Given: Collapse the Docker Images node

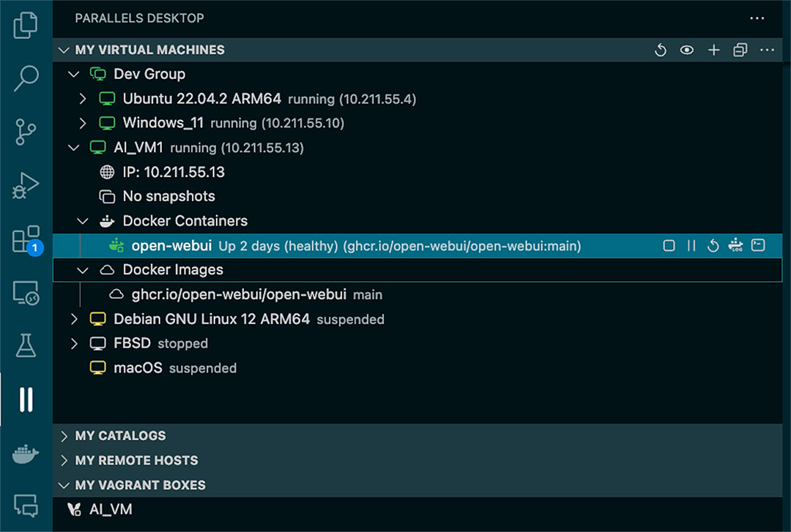Looking at the screenshot, I should [x=83, y=270].
